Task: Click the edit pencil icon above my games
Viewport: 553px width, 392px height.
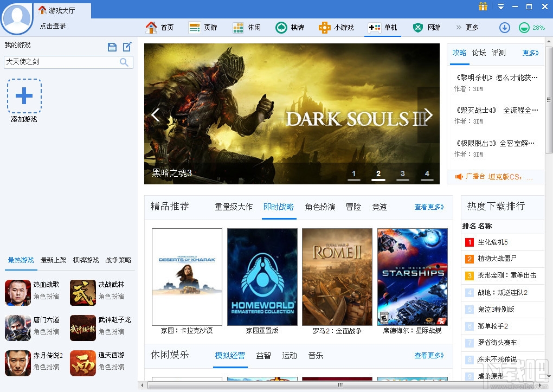Action: pos(127,47)
